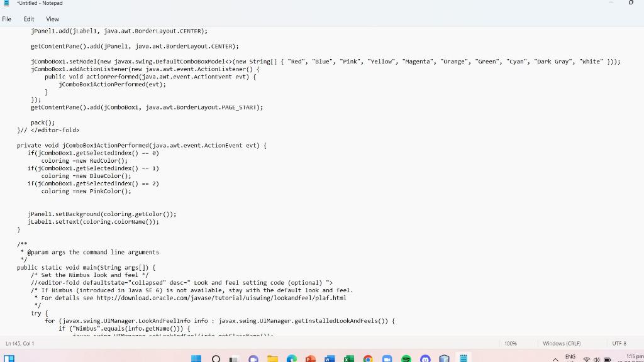Open the View menu

point(52,19)
